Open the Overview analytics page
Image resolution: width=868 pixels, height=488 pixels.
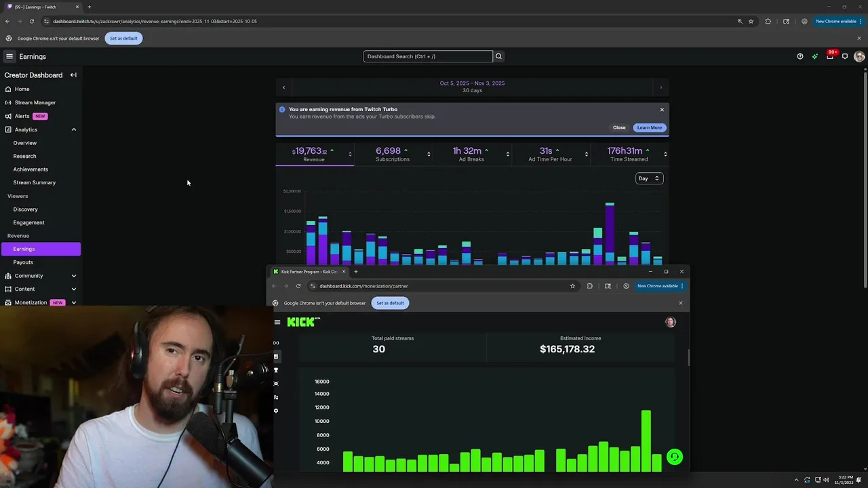[x=25, y=143]
